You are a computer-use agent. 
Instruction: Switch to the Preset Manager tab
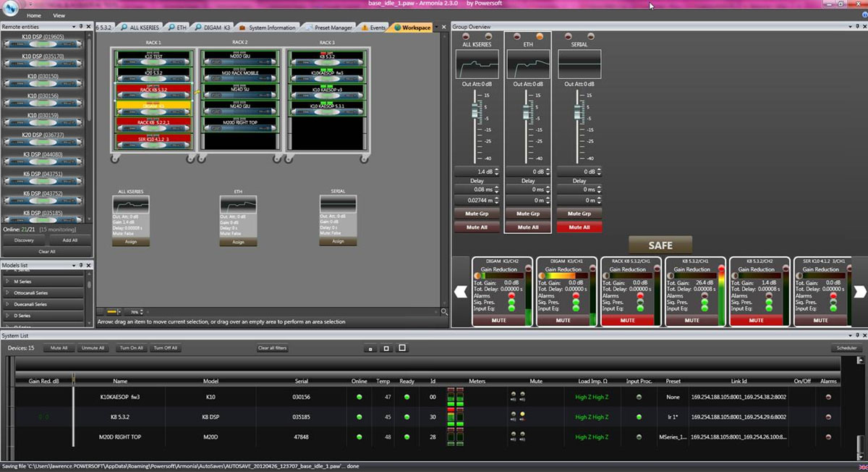(x=333, y=28)
